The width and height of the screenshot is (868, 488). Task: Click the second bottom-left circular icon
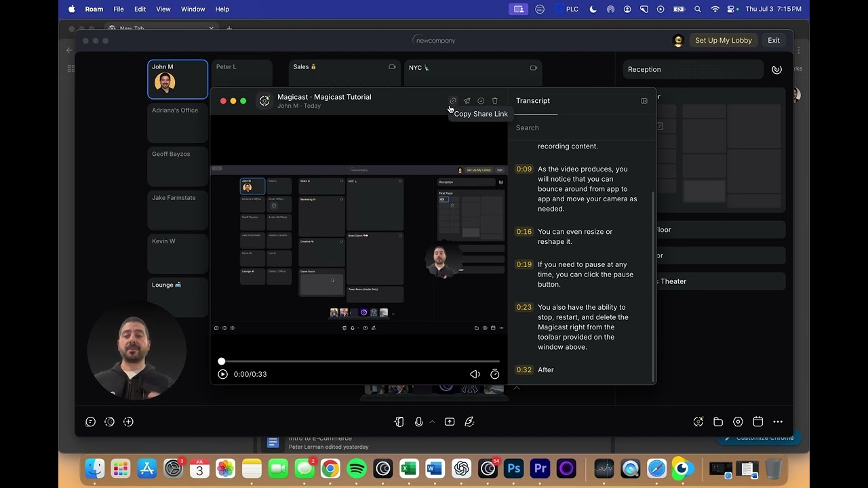(109, 422)
